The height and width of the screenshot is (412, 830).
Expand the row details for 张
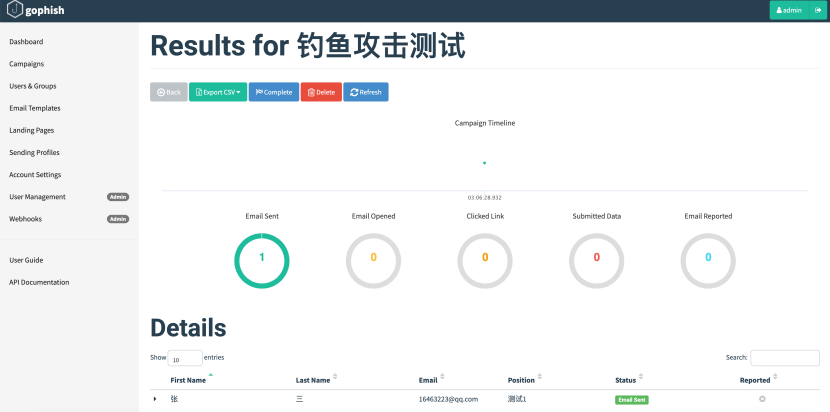click(155, 399)
